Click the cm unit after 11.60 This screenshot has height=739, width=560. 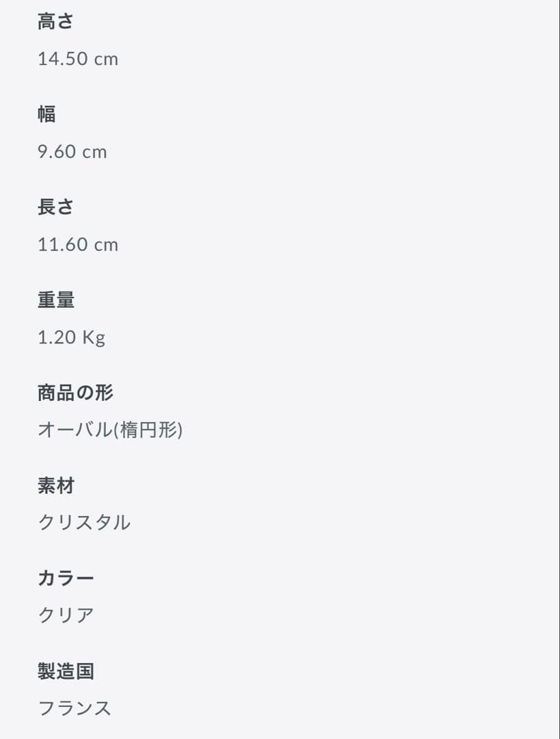tap(106, 245)
